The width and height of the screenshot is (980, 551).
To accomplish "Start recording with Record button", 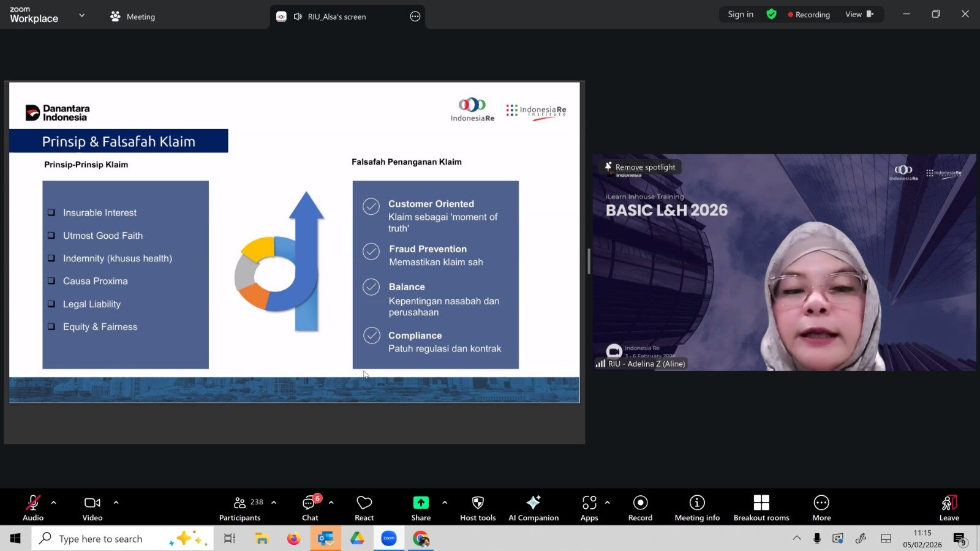I will pos(640,508).
